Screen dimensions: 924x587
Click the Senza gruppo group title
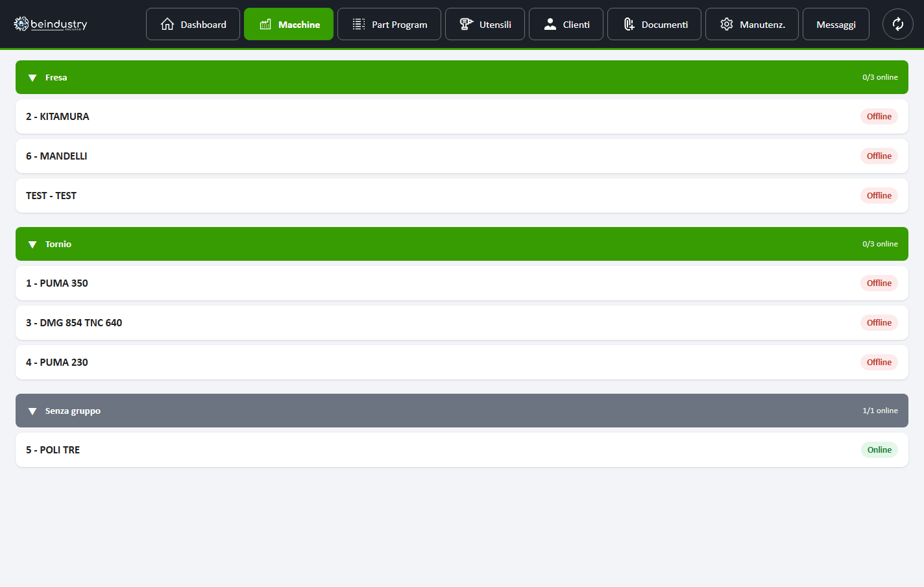(x=73, y=411)
